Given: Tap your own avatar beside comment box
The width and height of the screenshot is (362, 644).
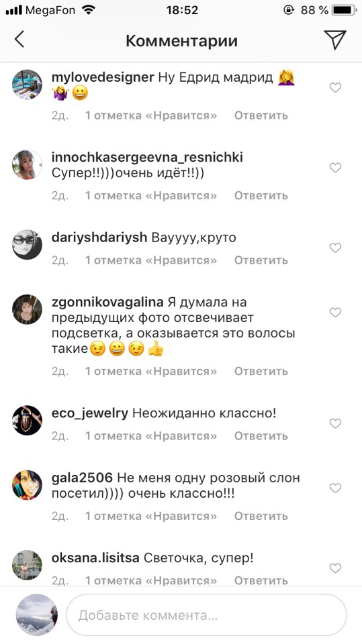Looking at the screenshot, I should click(37, 615).
